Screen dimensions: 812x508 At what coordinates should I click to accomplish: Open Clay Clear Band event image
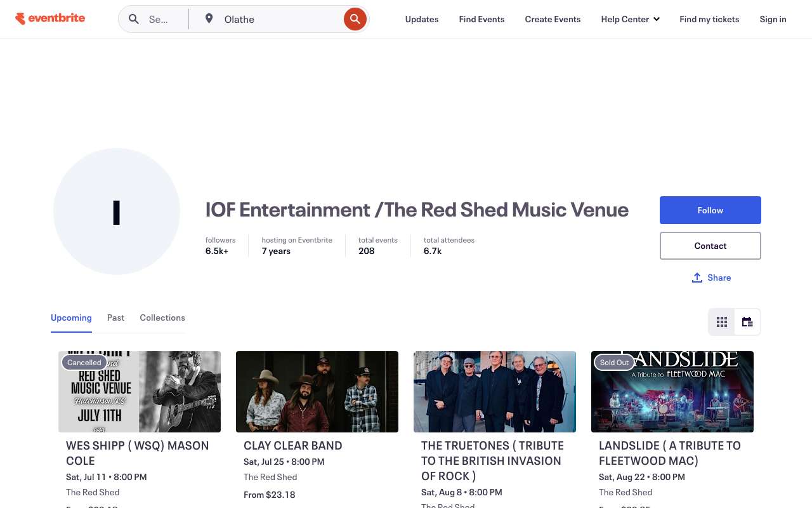[x=317, y=392]
